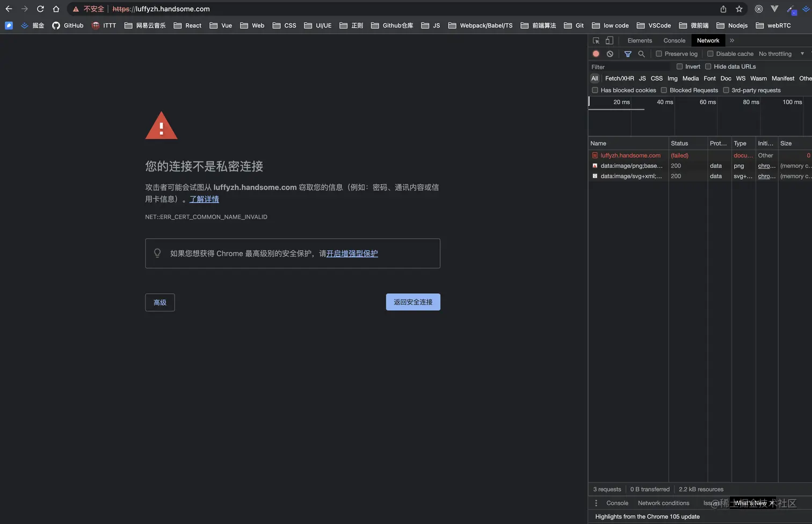The width and height of the screenshot is (812, 524).
Task: Open the 了解详情 link
Action: (204, 199)
